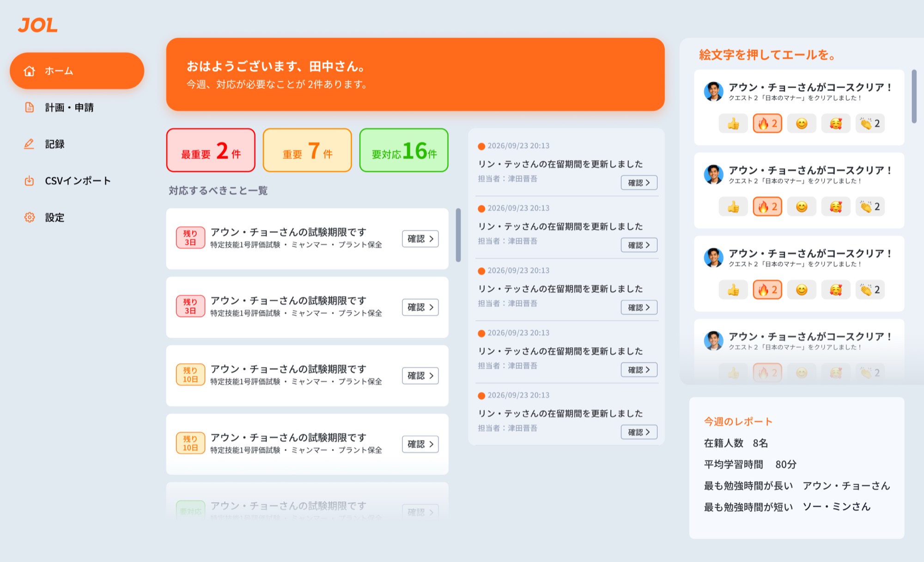Click the first 残り10日 deadline badge

[190, 375]
